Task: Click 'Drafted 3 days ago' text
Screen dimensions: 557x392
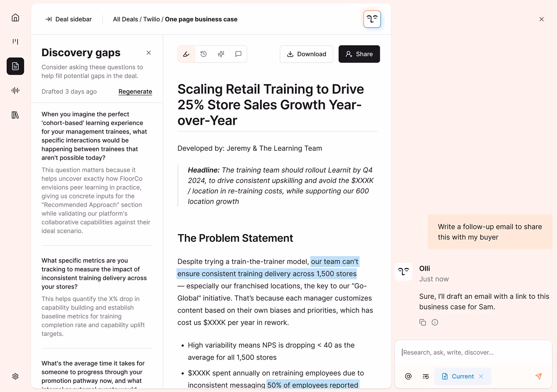Action: [69, 92]
